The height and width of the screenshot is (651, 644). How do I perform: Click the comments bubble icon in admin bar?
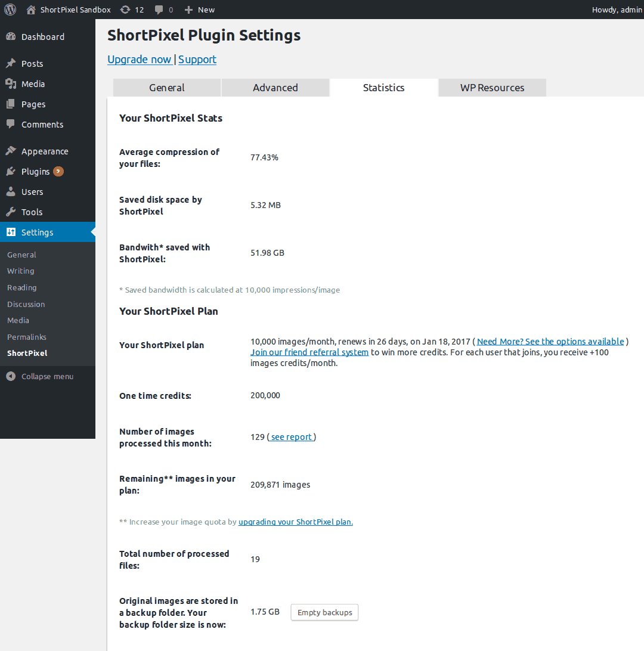point(159,10)
